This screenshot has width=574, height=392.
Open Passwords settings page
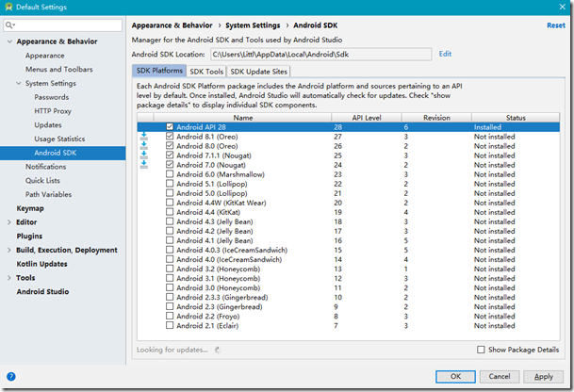(x=52, y=97)
